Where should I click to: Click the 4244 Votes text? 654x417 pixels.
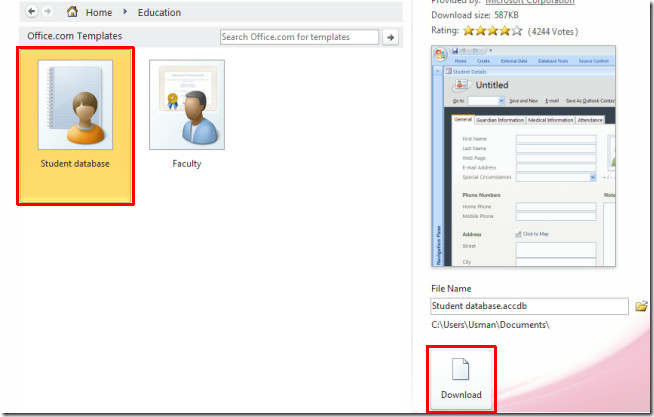[553, 31]
